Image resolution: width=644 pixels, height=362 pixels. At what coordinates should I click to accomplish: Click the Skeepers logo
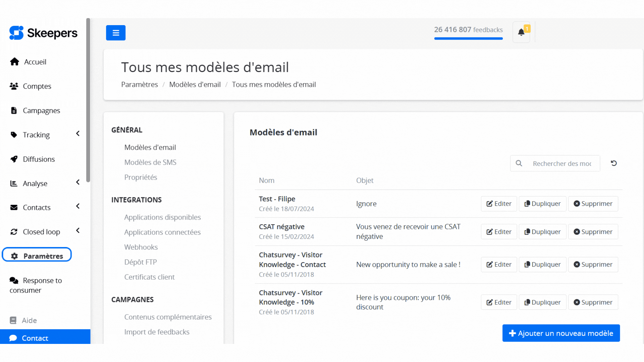pos(43,33)
